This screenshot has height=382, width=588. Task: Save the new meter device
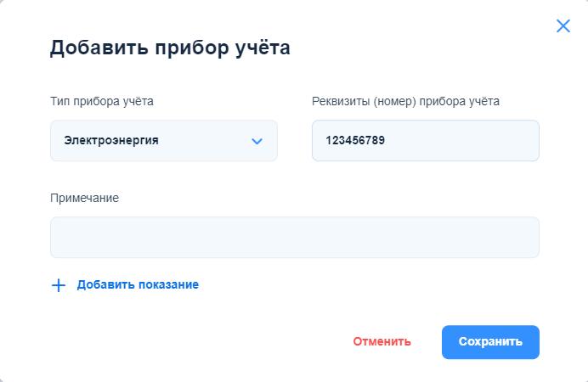490,342
